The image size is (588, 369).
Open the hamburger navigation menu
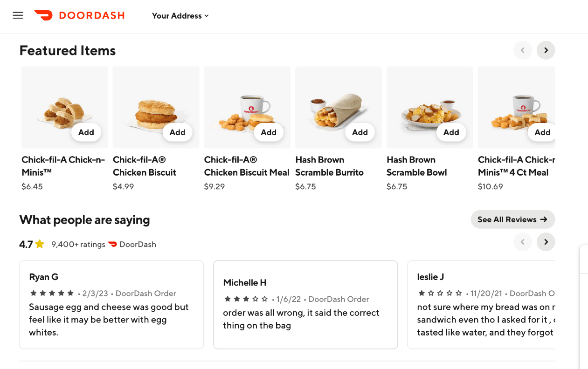pyautogui.click(x=18, y=15)
